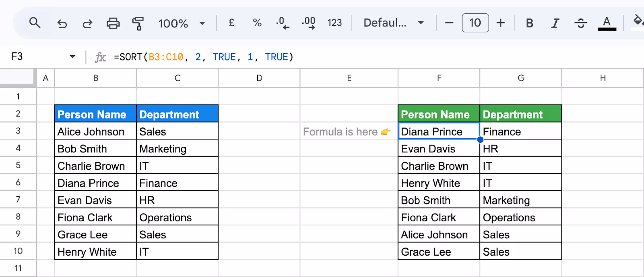This screenshot has height=277, width=644.
Task: Select cell 'Henry White' in column B
Action: coord(95,251)
